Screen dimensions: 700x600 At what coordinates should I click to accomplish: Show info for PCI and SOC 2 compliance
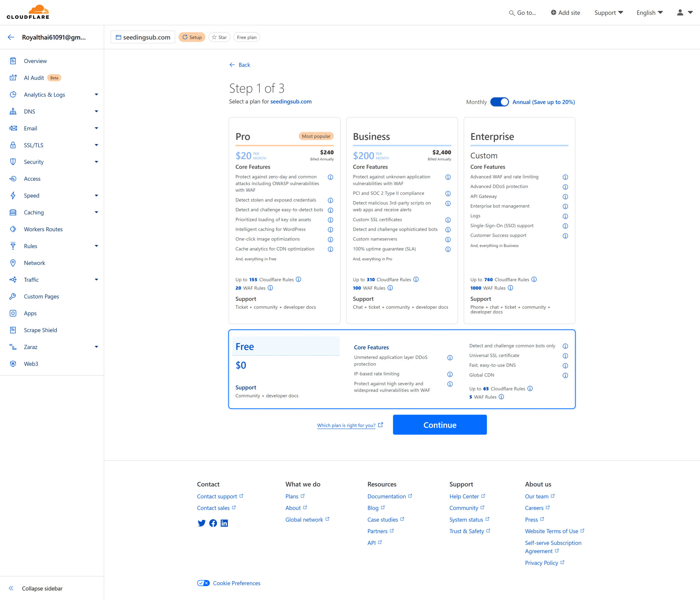tap(448, 194)
